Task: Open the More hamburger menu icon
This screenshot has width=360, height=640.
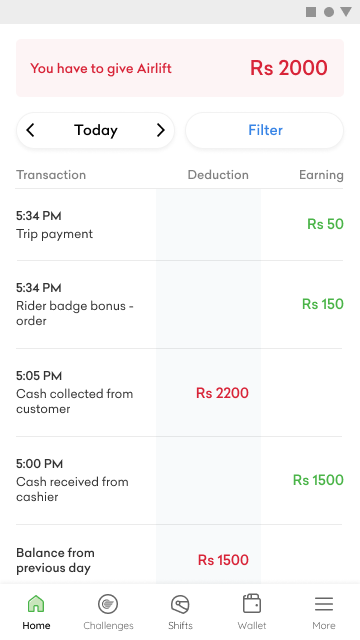Action: [324, 604]
